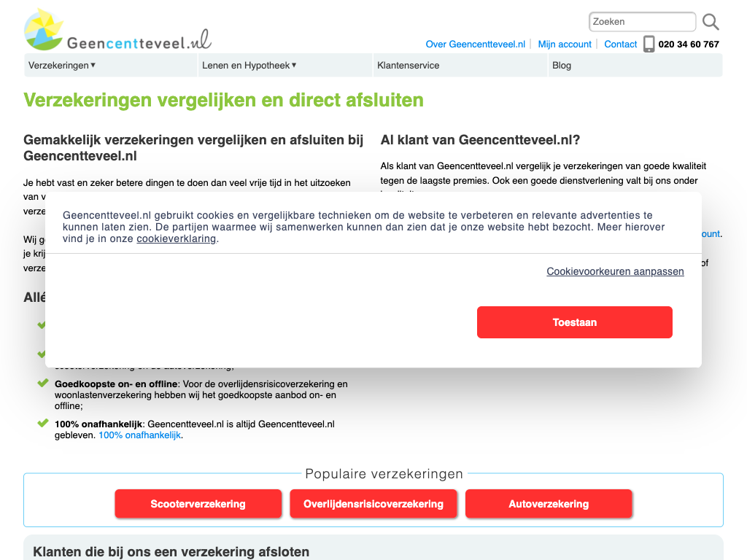Click Cookievoorkeuren aanpassen
747x560 pixels.
coord(615,271)
